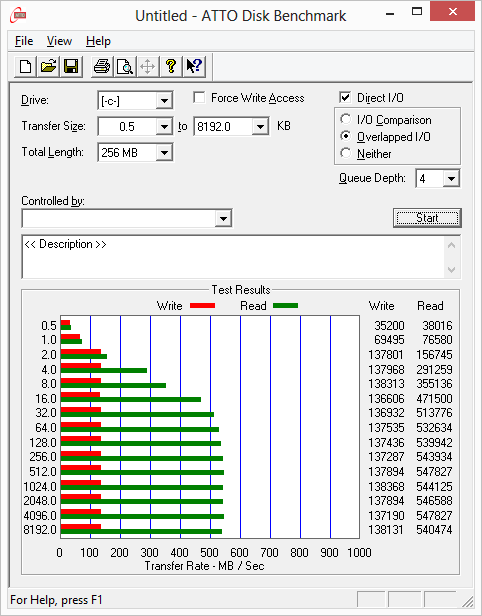The image size is (482, 616).
Task: Click the read value 471500
Action: tap(434, 399)
